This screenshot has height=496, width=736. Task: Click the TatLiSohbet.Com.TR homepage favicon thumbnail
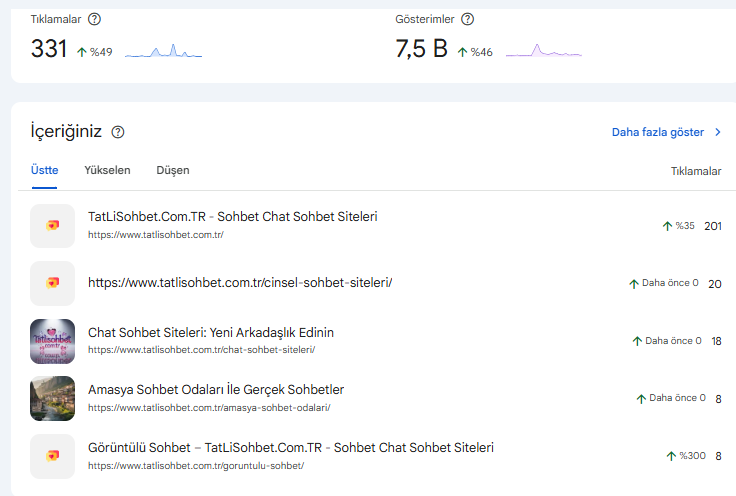53,226
